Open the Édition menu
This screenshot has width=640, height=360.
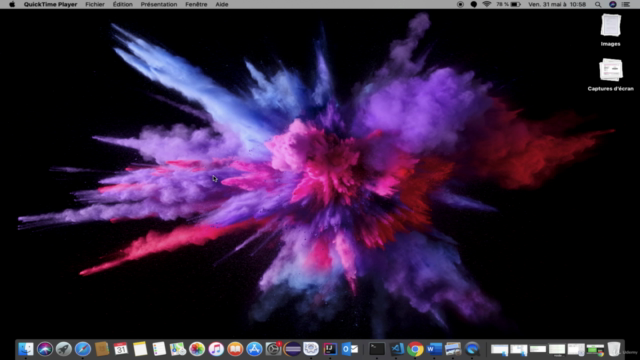(122, 4)
